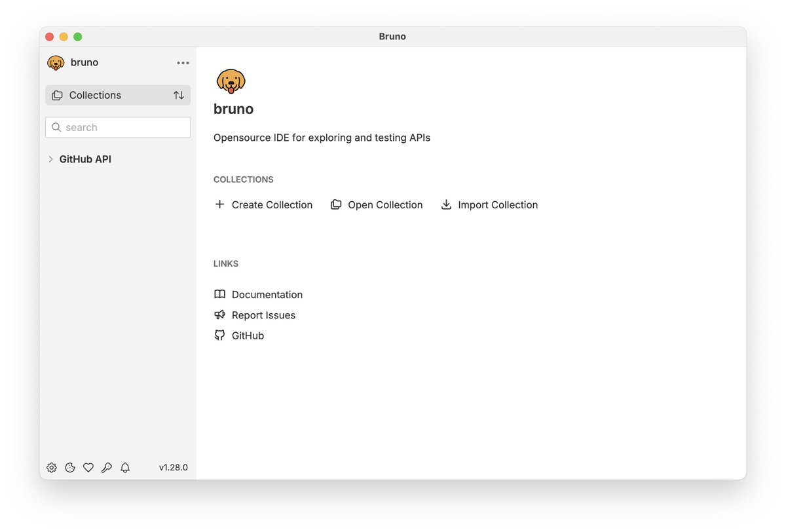Open the Report Issues link

click(x=263, y=315)
